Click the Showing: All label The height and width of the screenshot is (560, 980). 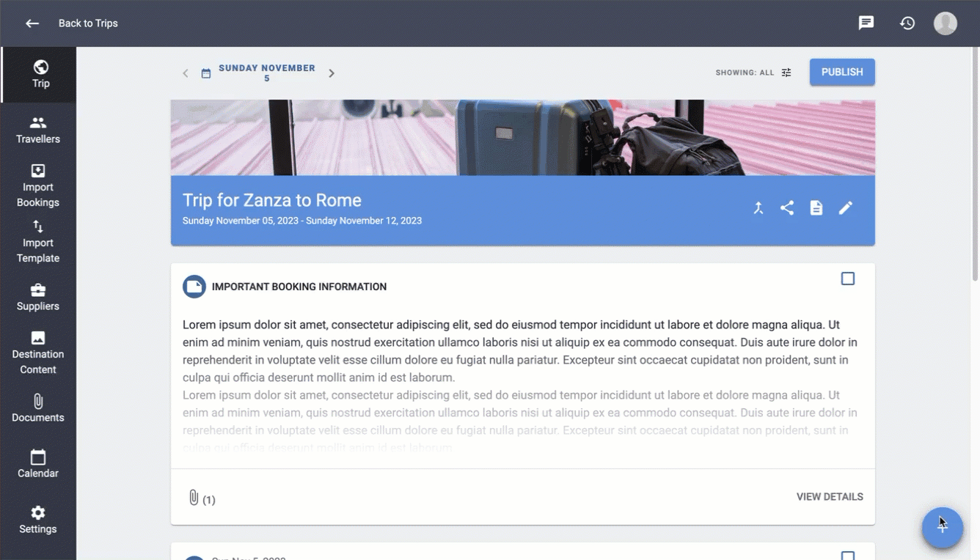coord(745,73)
